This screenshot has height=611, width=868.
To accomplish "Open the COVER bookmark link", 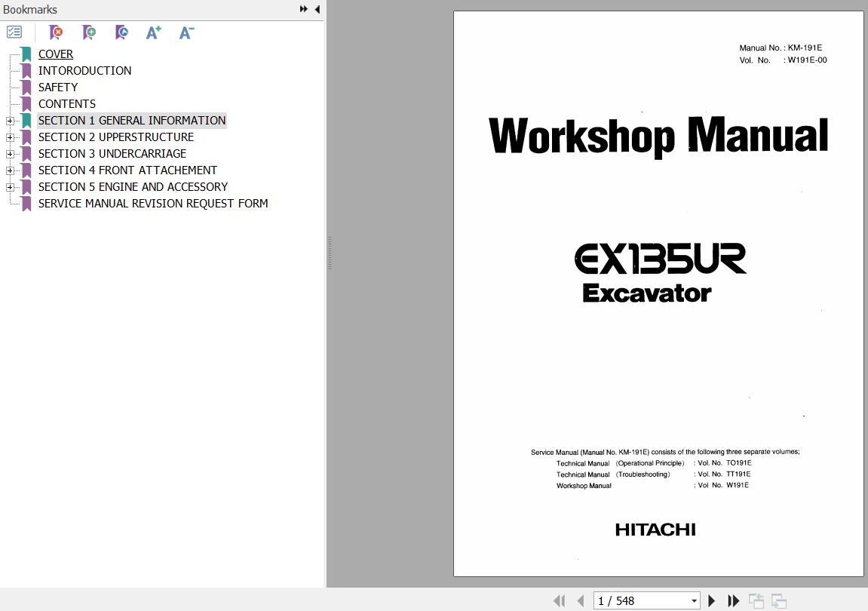I will (56, 54).
